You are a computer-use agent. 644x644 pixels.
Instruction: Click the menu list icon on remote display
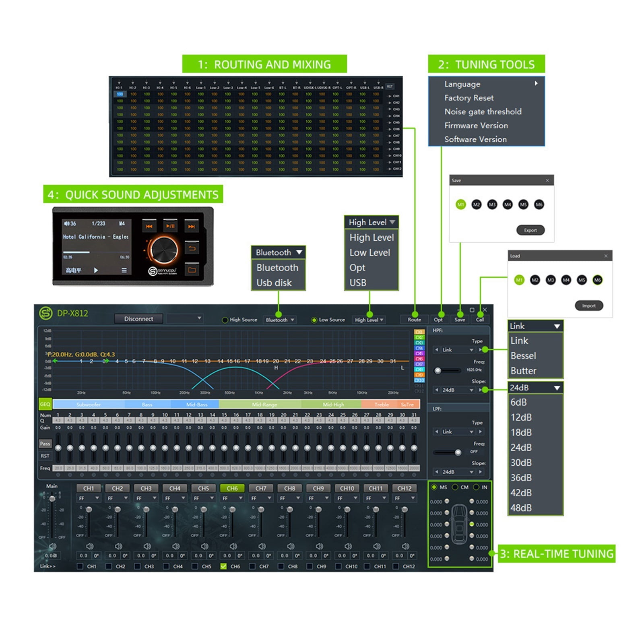coord(124,270)
